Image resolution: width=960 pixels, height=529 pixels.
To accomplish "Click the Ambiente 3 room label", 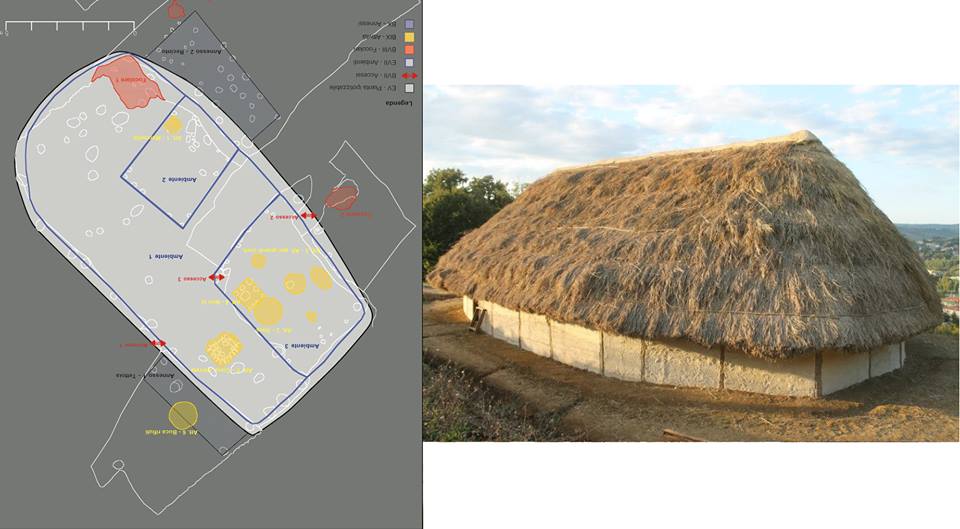I will click(302, 346).
